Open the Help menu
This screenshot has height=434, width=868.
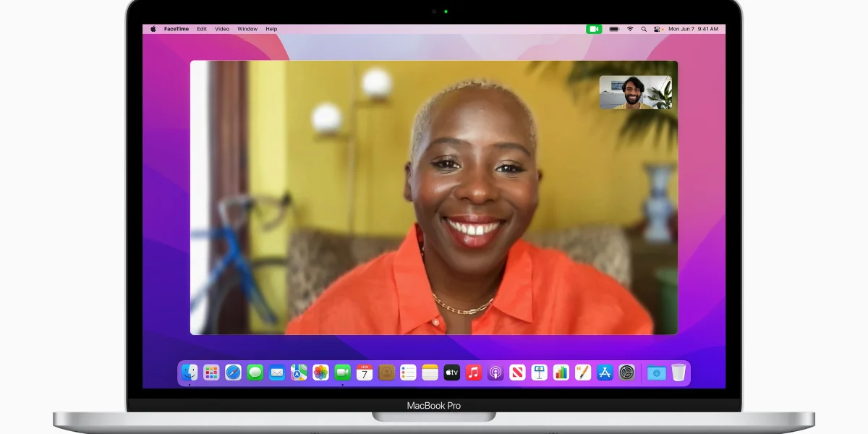point(271,29)
